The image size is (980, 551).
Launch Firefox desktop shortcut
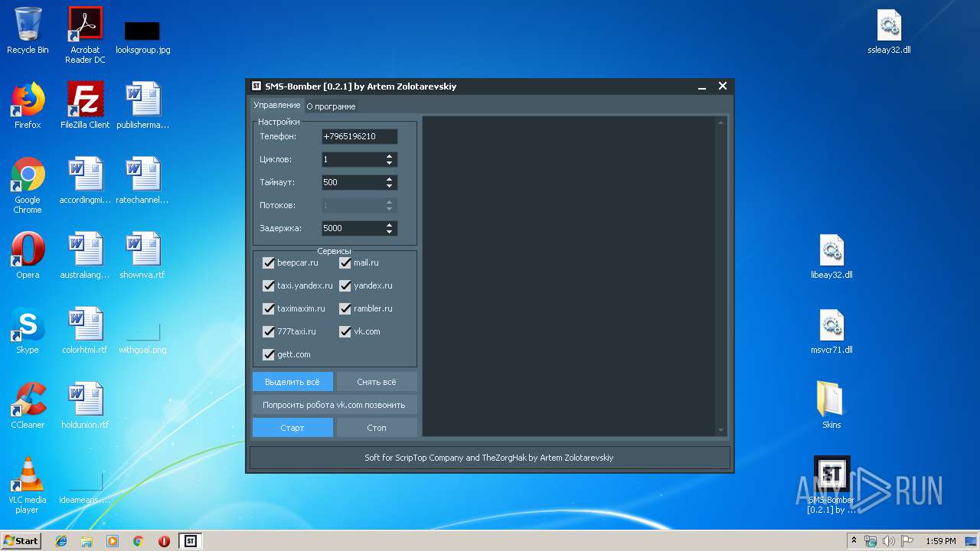click(x=28, y=106)
